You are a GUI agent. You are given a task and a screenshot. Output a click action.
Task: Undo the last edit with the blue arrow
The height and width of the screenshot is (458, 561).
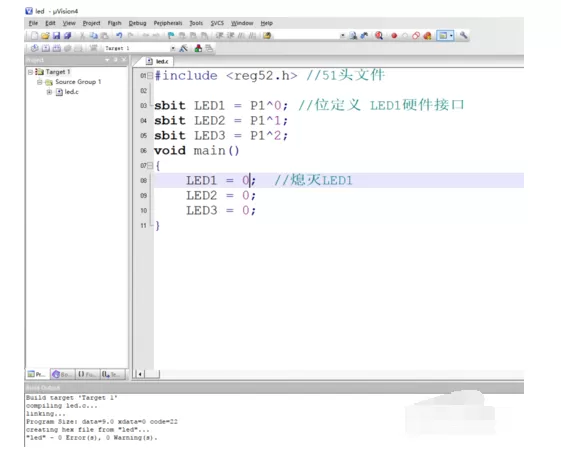(x=119, y=35)
